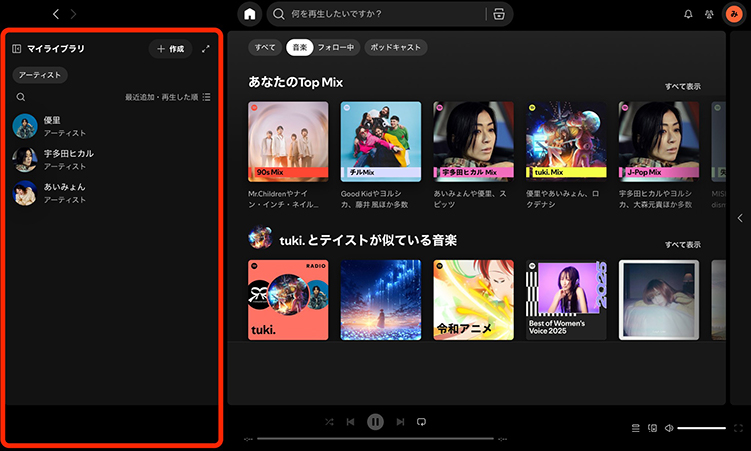Show all of あなたのTop Mix
The height and width of the screenshot is (451, 751).
pos(683,87)
